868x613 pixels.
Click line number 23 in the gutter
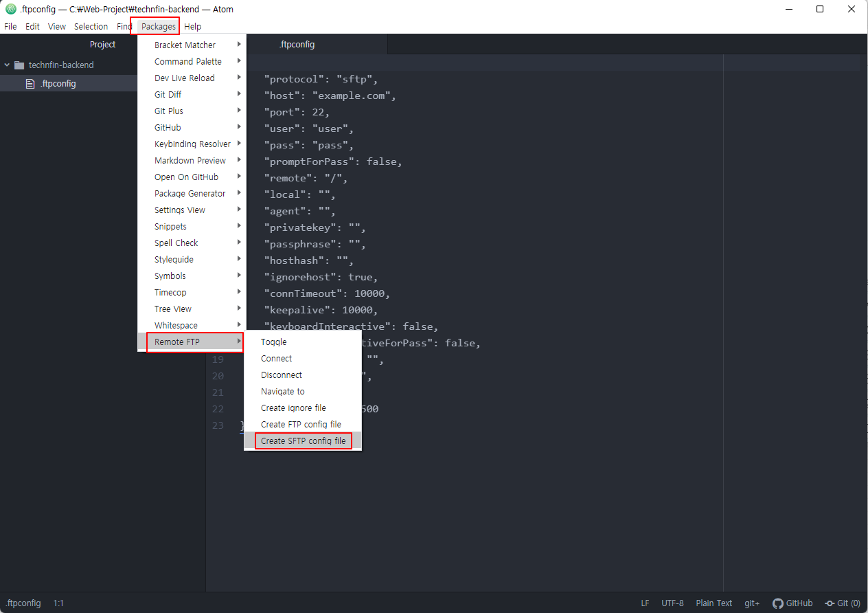[218, 425]
